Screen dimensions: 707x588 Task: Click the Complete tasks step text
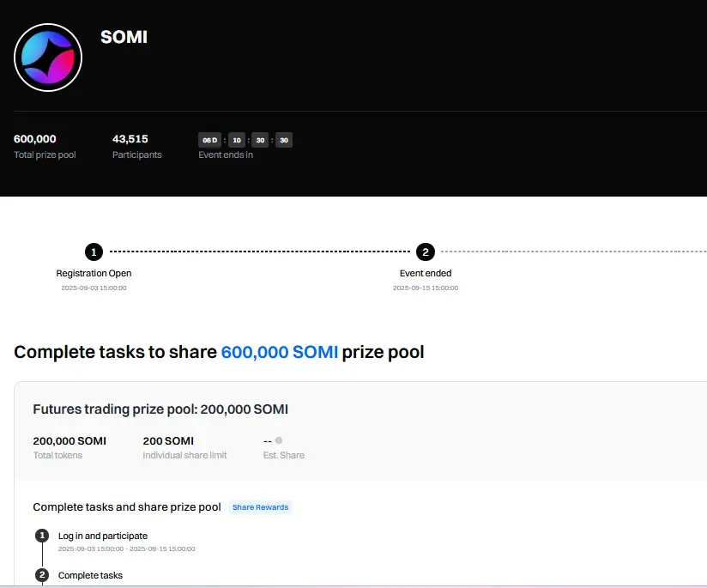tap(90, 575)
